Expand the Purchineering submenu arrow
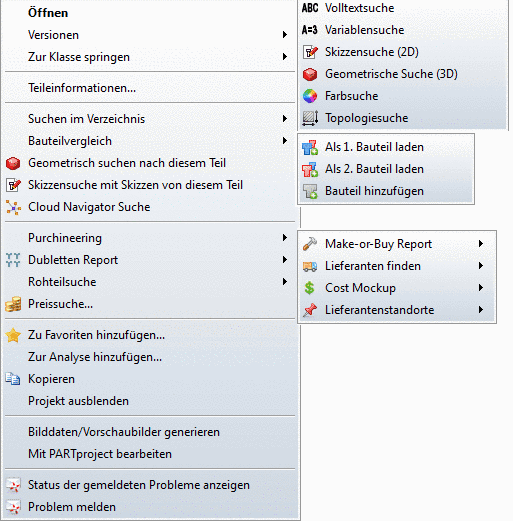 (x=285, y=238)
